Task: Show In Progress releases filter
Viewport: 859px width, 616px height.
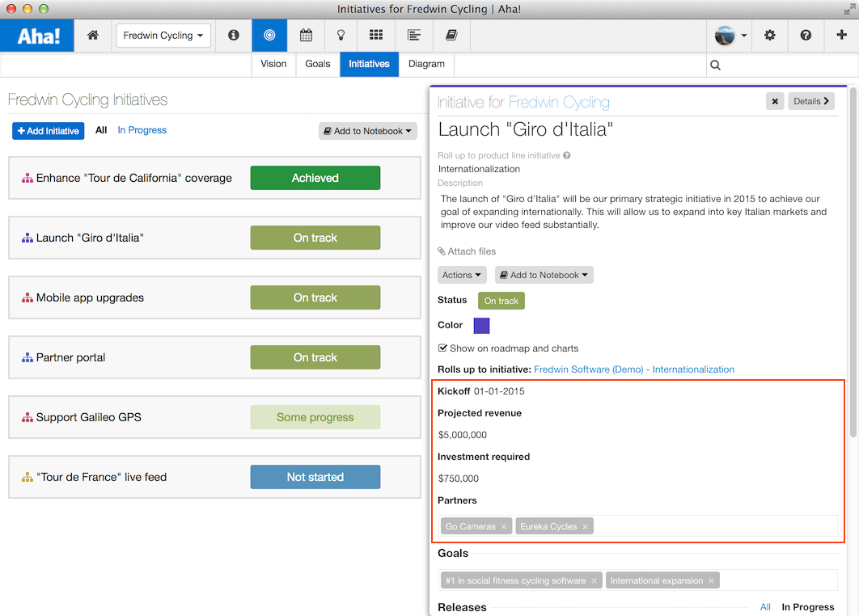Action: pyautogui.click(x=807, y=606)
